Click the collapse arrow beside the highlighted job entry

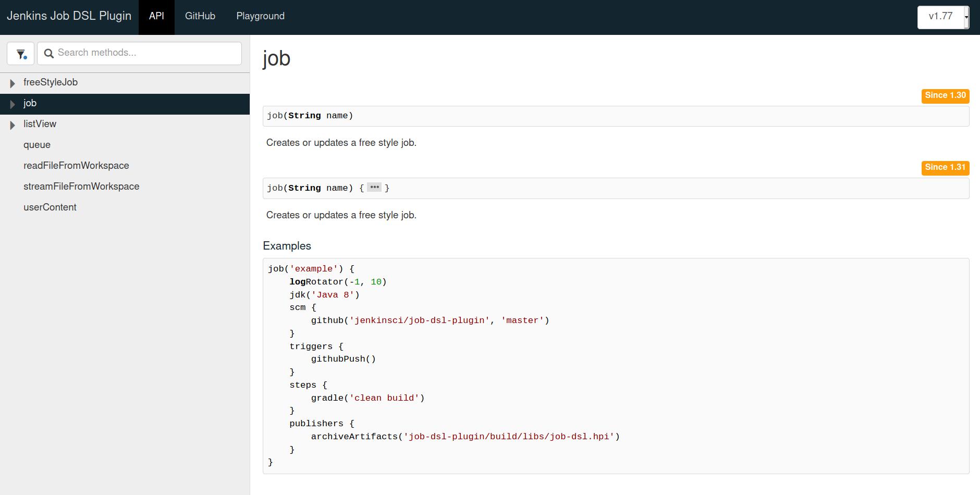(12, 104)
